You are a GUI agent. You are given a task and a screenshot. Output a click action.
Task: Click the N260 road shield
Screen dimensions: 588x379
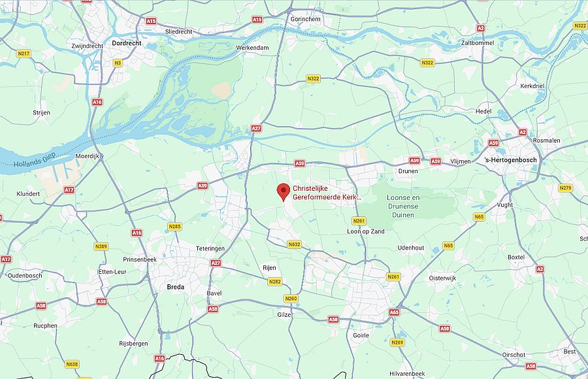291,299
